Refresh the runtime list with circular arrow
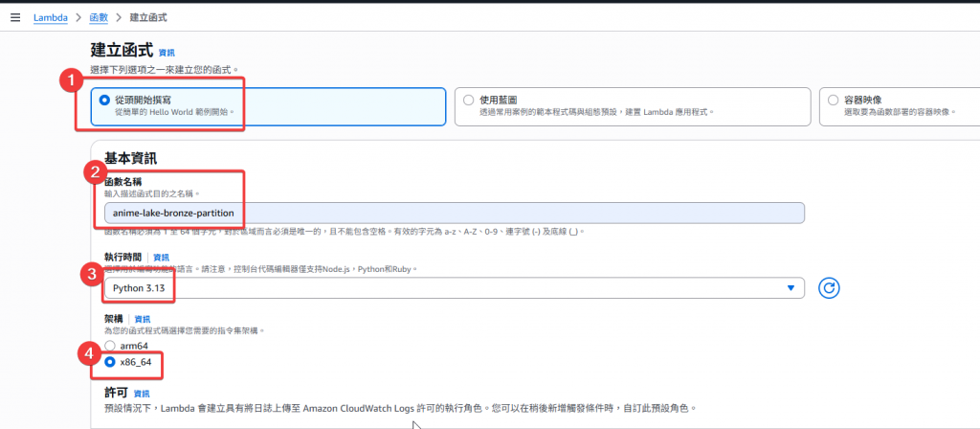Screen dimensions: 980x429 pyautogui.click(x=829, y=287)
